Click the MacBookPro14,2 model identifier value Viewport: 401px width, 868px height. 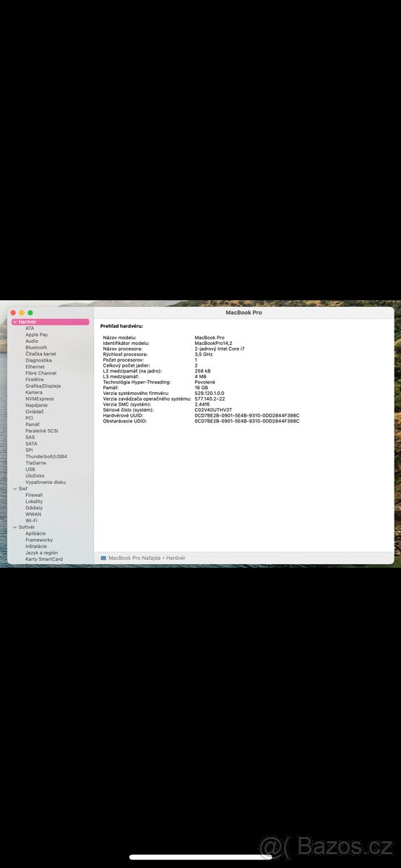[x=214, y=343]
